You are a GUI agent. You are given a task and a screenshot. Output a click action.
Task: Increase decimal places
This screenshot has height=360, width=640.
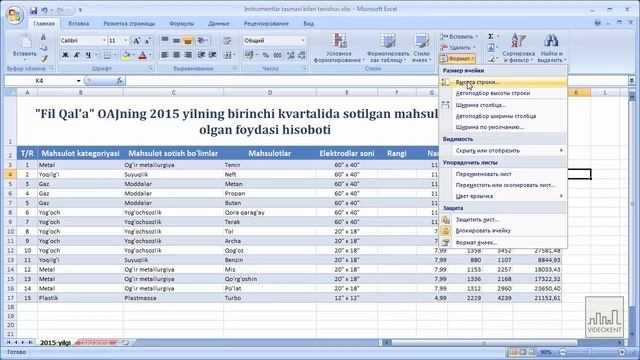(x=290, y=55)
